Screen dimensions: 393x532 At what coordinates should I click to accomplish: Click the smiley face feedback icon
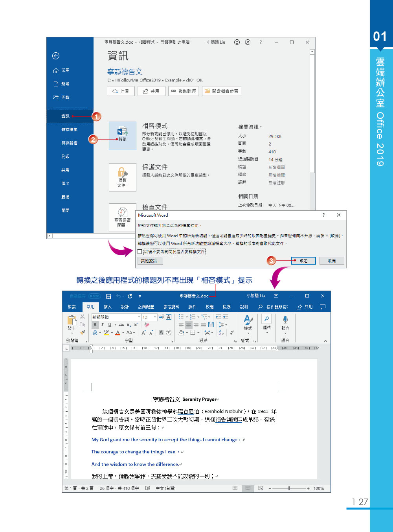pyautogui.click(x=237, y=42)
